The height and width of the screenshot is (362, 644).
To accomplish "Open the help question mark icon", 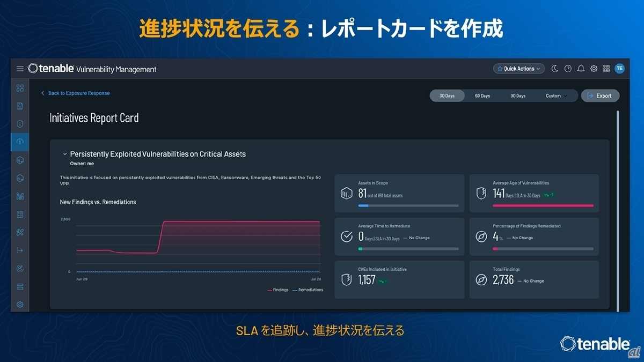I will coord(568,69).
